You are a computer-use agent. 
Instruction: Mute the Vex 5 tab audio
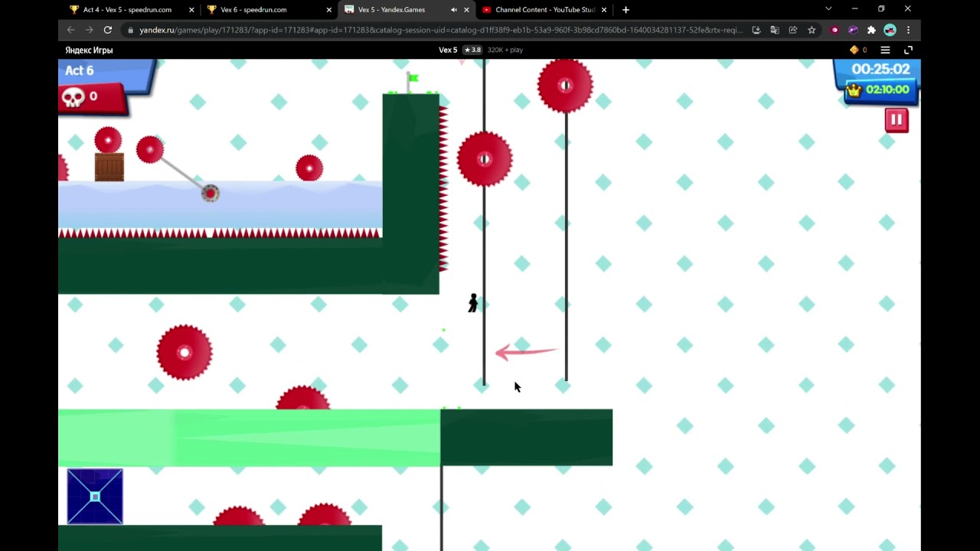[x=454, y=10]
